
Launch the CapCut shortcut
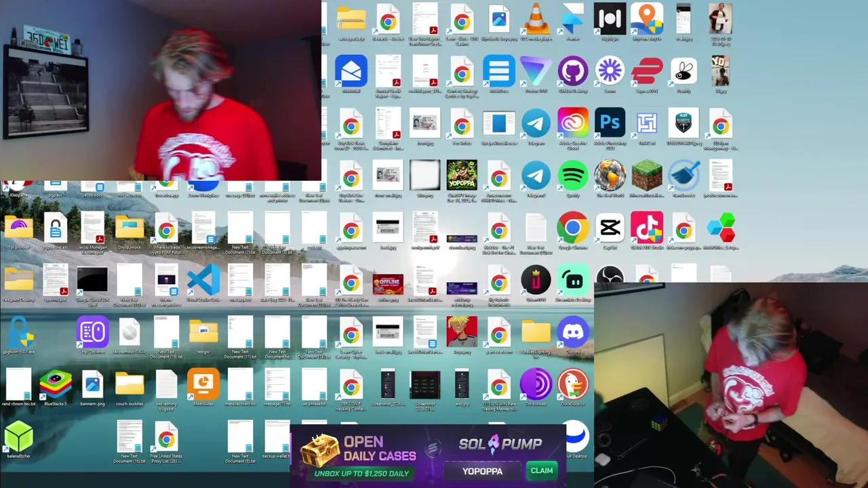click(610, 228)
